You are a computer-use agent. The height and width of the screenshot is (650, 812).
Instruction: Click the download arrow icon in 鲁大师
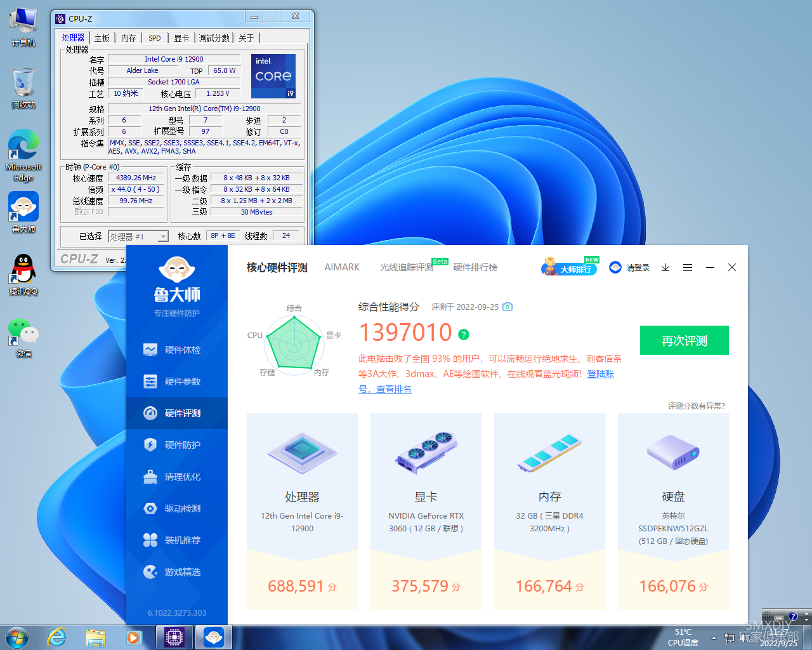pos(665,268)
